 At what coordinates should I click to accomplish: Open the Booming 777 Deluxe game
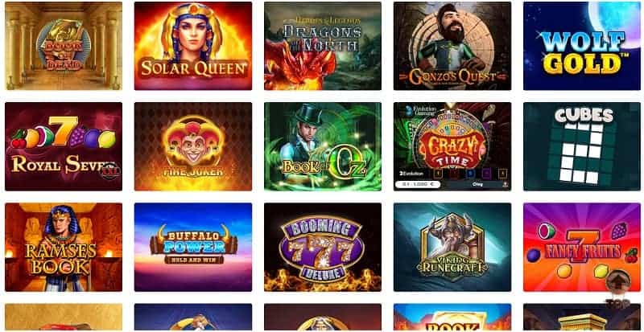pyautogui.click(x=323, y=247)
